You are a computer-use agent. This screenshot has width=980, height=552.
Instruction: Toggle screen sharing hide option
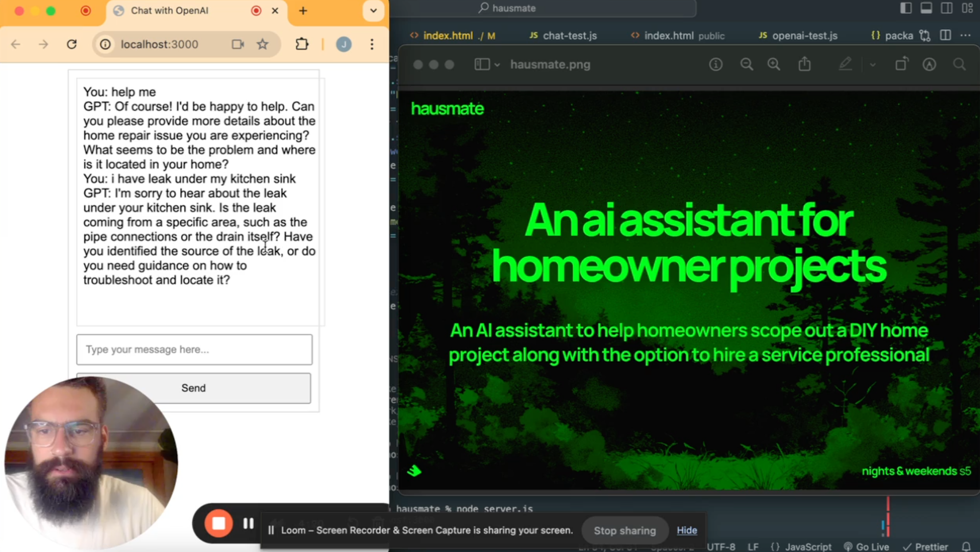coord(687,530)
